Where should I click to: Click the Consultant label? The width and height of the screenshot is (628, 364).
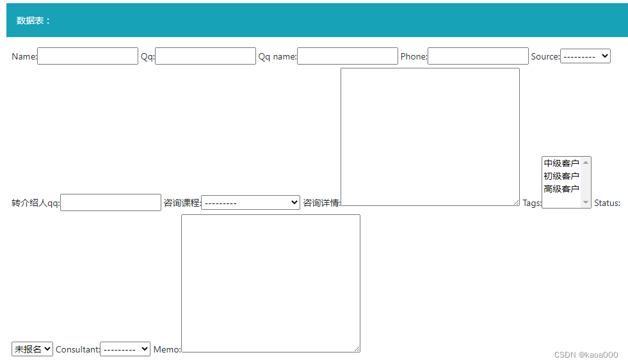(x=77, y=349)
